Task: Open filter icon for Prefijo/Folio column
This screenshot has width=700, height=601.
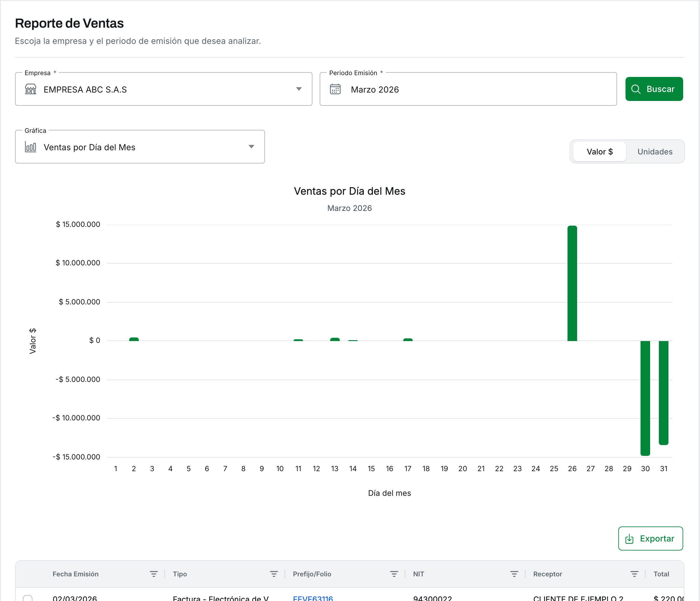Action: 394,574
